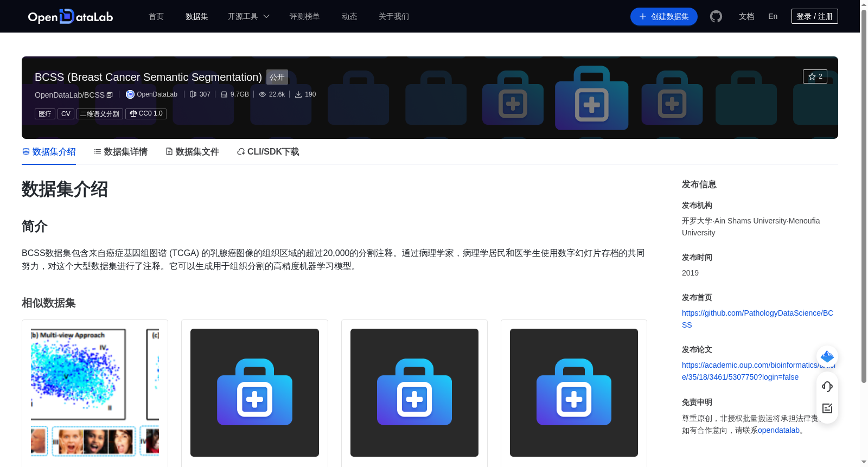Click the plus icon in 创建数据集
868x467 pixels.
pos(643,16)
